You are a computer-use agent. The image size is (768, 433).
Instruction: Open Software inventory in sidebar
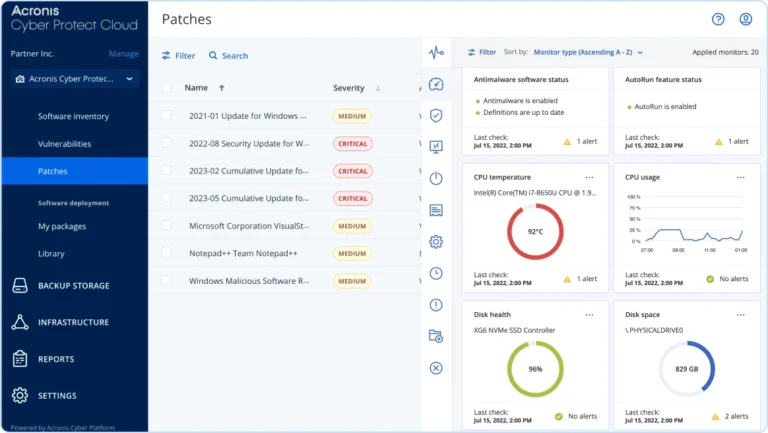[x=73, y=116]
